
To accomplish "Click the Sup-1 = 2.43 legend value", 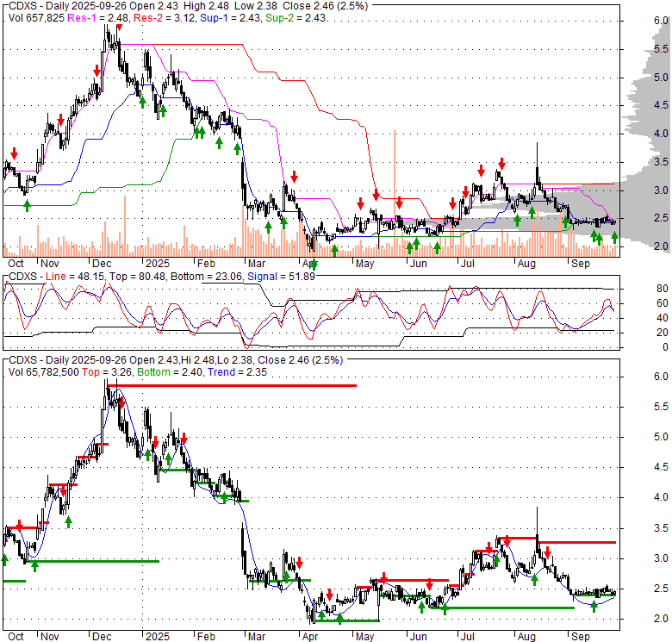I will (x=230, y=18).
